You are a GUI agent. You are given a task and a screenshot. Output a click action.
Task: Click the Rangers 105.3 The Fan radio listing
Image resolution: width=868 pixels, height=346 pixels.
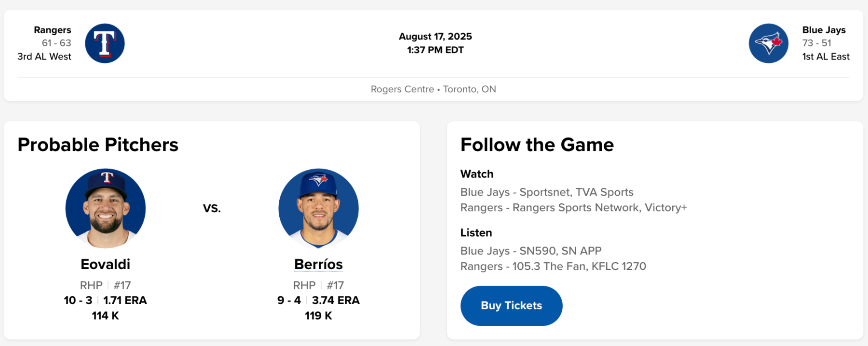pos(553,266)
